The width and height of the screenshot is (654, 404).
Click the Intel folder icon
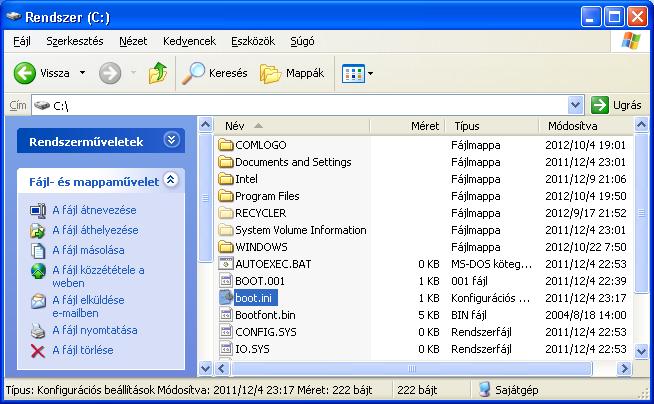pyautogui.click(x=226, y=179)
